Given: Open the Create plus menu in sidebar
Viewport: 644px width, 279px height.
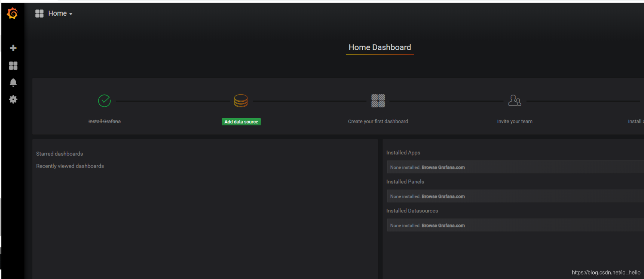Looking at the screenshot, I should pos(13,48).
